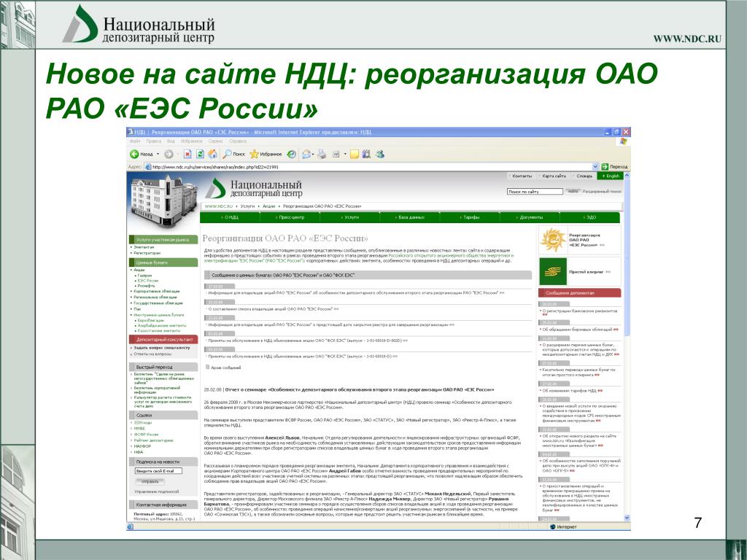
Task: Open the Правка menu
Action: coord(153,141)
